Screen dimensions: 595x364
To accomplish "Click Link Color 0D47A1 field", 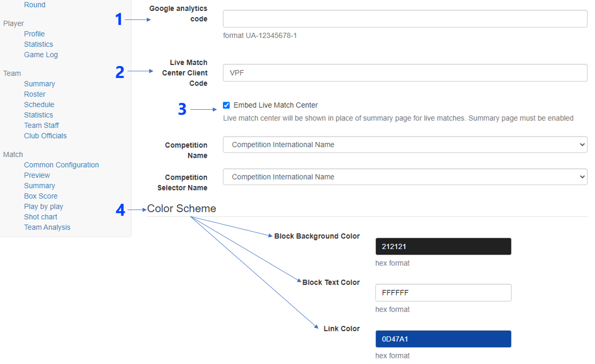I will [x=443, y=339].
